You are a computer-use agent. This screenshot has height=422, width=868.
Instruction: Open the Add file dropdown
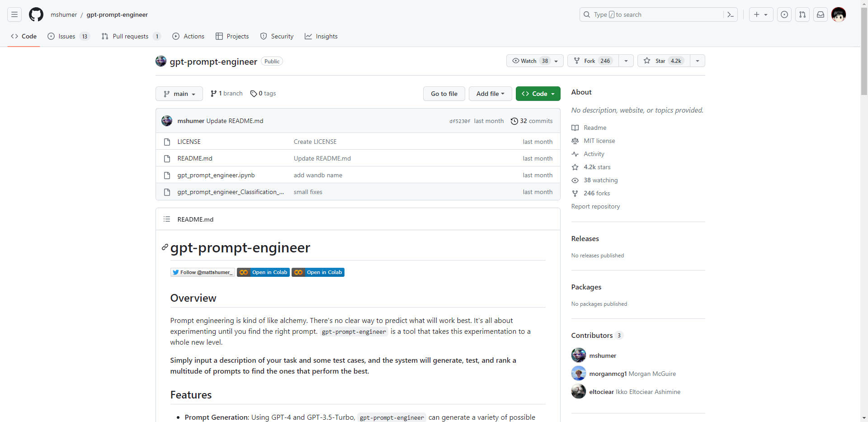490,94
